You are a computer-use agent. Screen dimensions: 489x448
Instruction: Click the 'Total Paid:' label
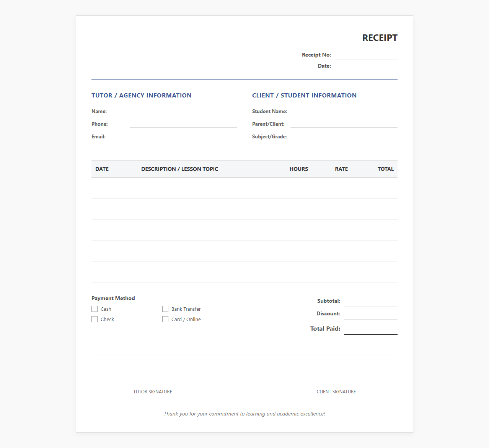click(x=325, y=329)
